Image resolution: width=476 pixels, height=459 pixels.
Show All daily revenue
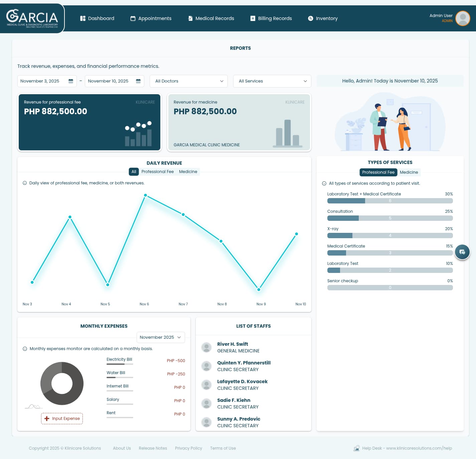click(x=134, y=172)
